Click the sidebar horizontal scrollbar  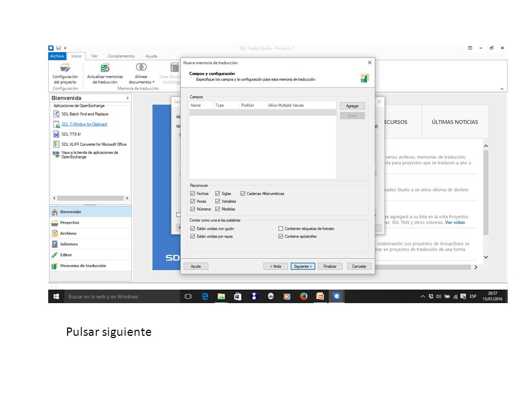pyautogui.click(x=90, y=198)
